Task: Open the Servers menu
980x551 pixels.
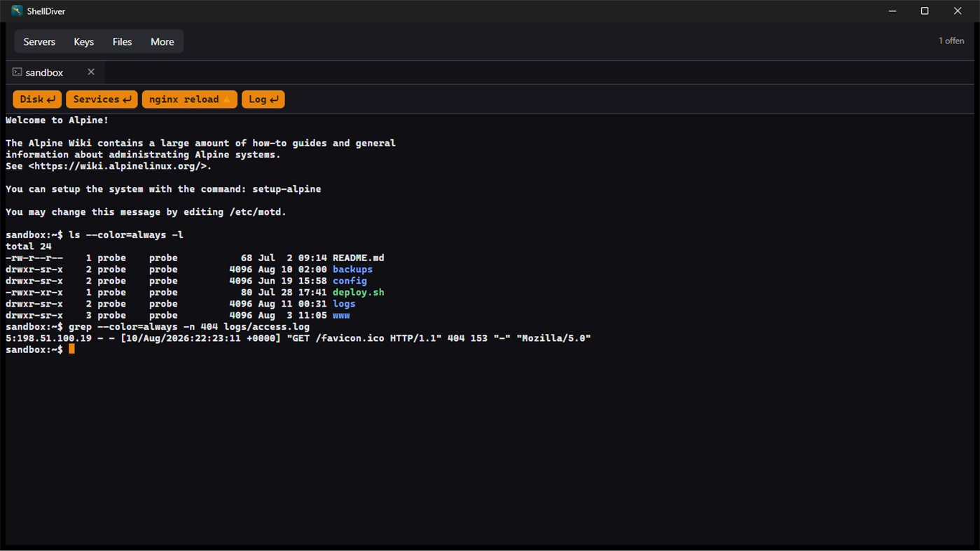Action: click(x=39, y=42)
